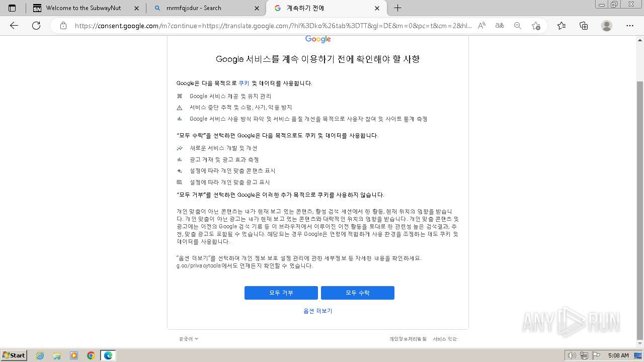
Task: Click the address bar URL field
Action: click(273, 26)
